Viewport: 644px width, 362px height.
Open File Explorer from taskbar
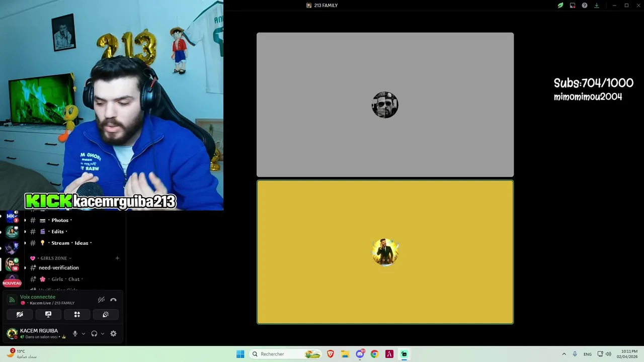click(345, 354)
